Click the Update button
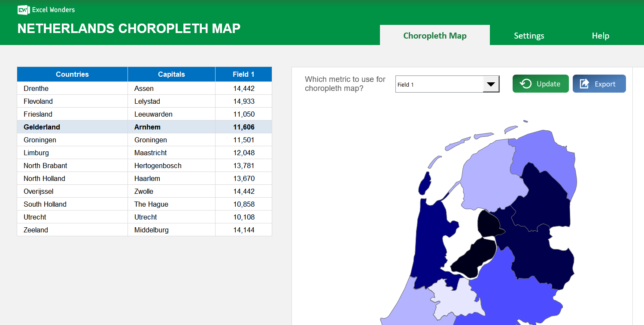 541,84
